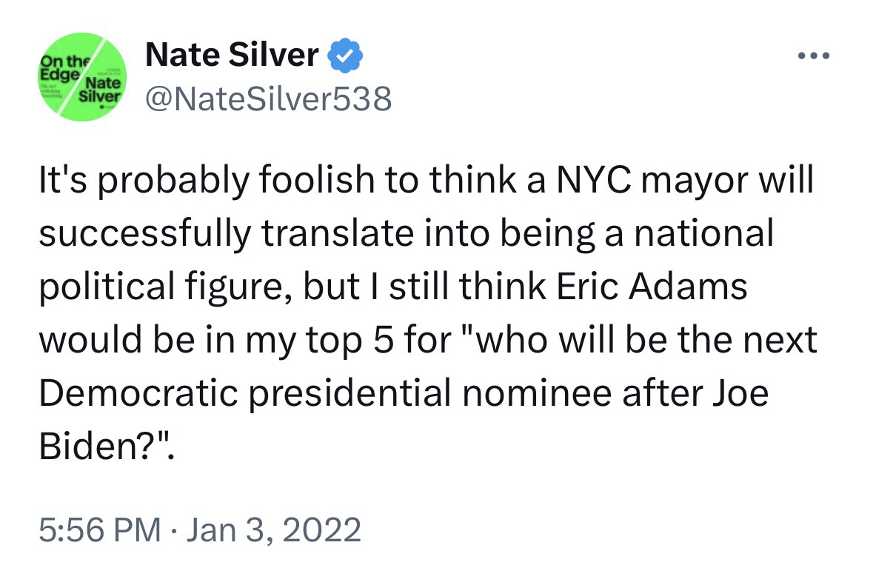873x588 pixels.
Task: Visit the @NateSilver538 handle
Action: coord(268,97)
